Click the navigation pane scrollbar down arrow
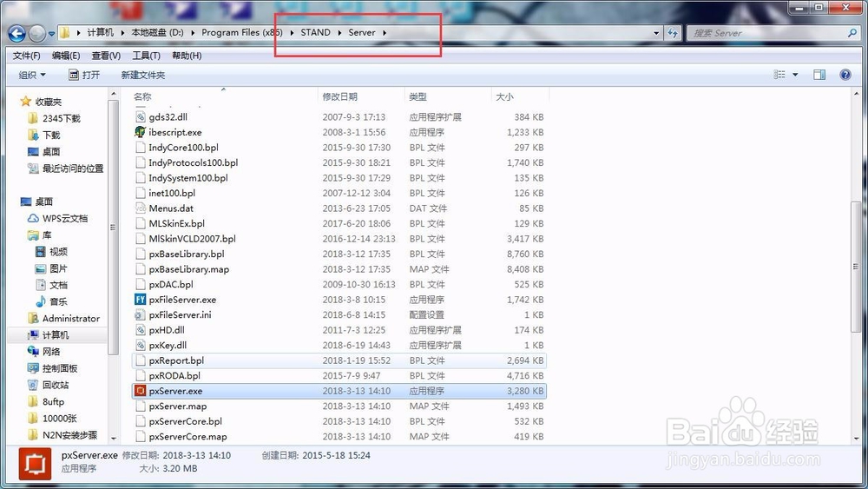868x489 pixels. pos(114,438)
